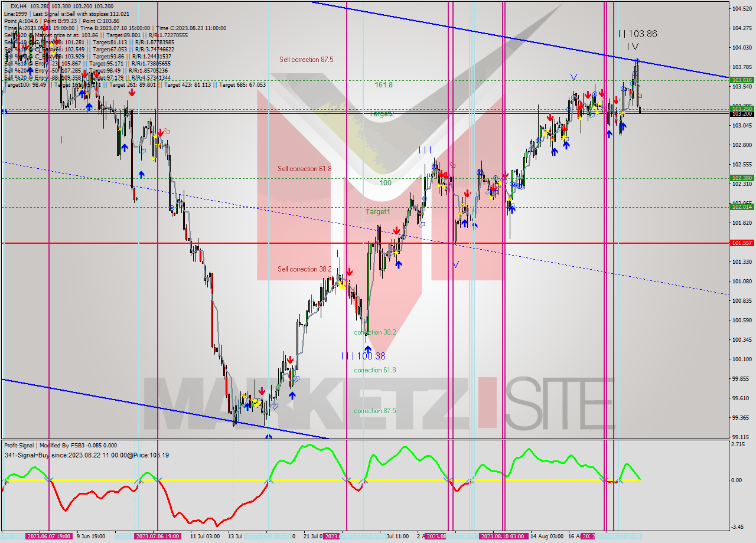This screenshot has height=543, width=756.
Task: Click the 'Sell correction 61.8' chart label
Action: [x=305, y=169]
